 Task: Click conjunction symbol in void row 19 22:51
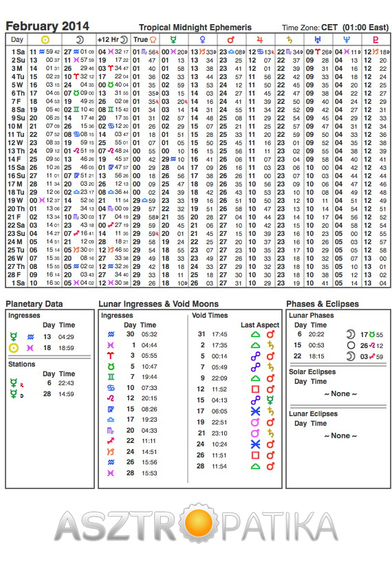(255, 422)
